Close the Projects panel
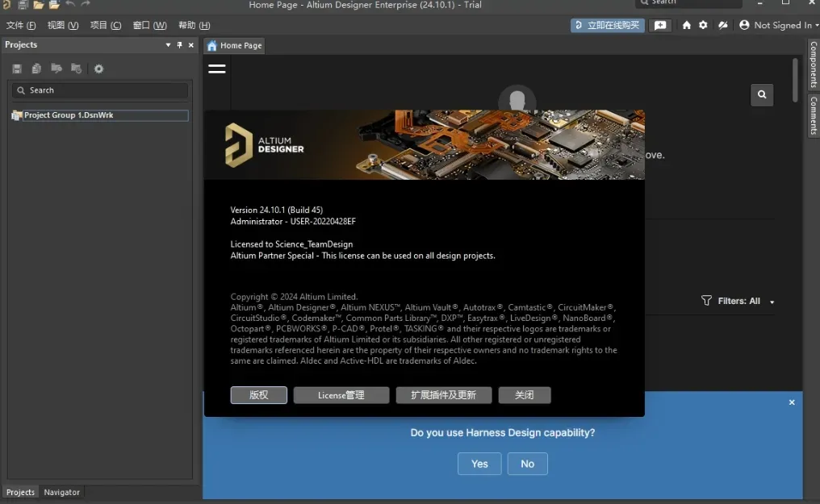 point(191,45)
